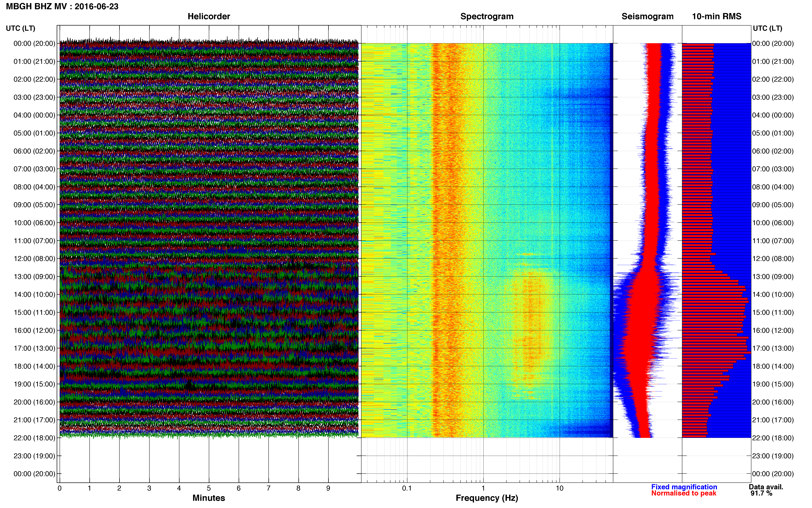Click the 3 tick on Minutes axis
Viewport: 812px width, 508px height.
pyautogui.click(x=149, y=488)
